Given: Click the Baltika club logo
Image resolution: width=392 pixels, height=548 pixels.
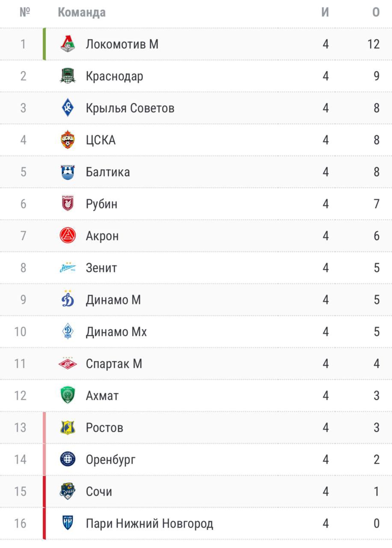Looking at the screenshot, I should coord(68,172).
